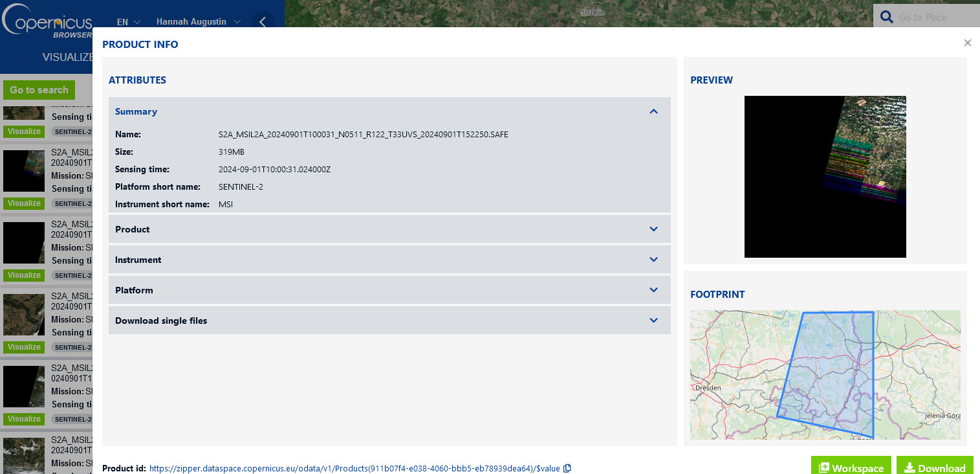Add product to Workspace
Image resolution: width=980 pixels, height=474 pixels.
tap(851, 468)
